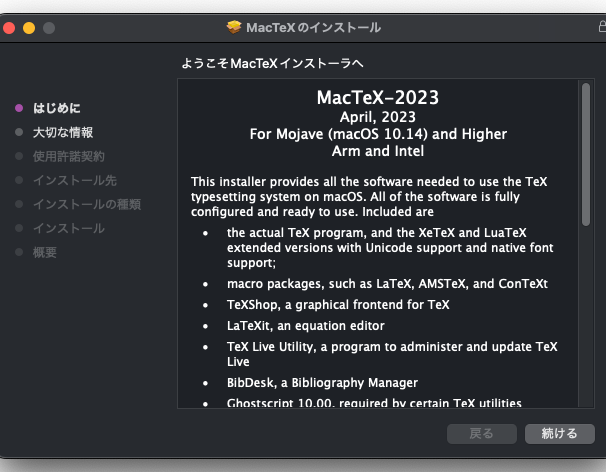Select the 使用許諾契約 step label
Viewport: 606px width, 472px height.
68,156
